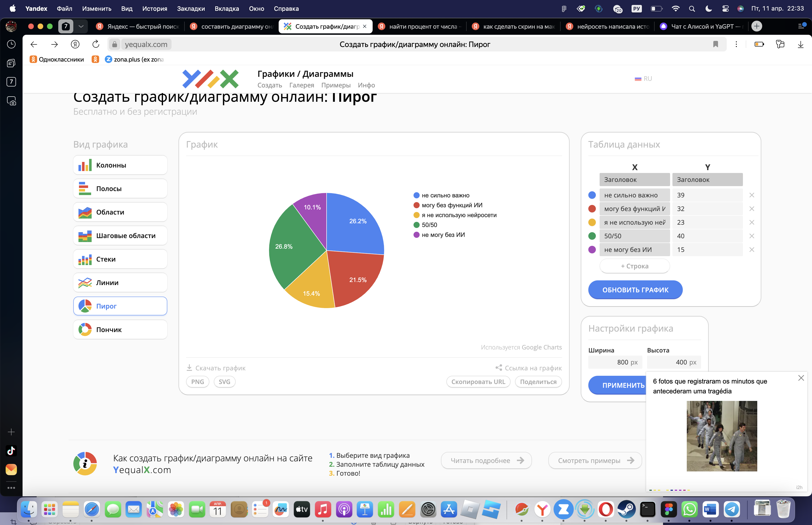Choose the Области chart type

click(120, 212)
